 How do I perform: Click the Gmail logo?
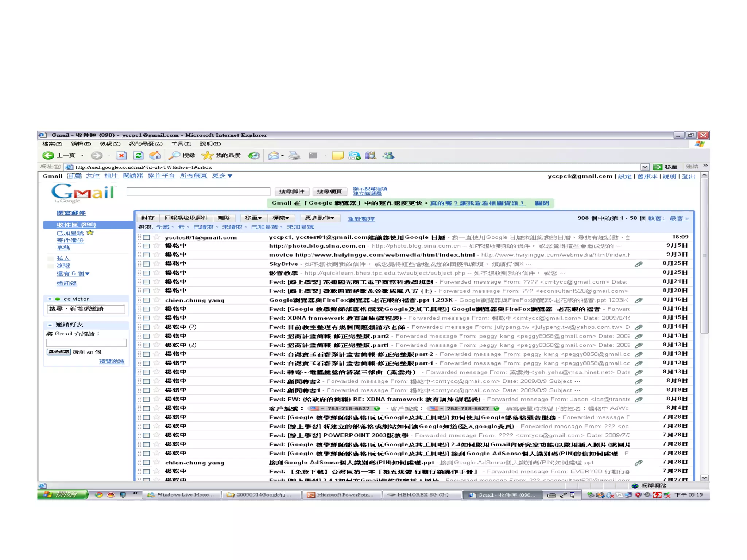coord(84,193)
